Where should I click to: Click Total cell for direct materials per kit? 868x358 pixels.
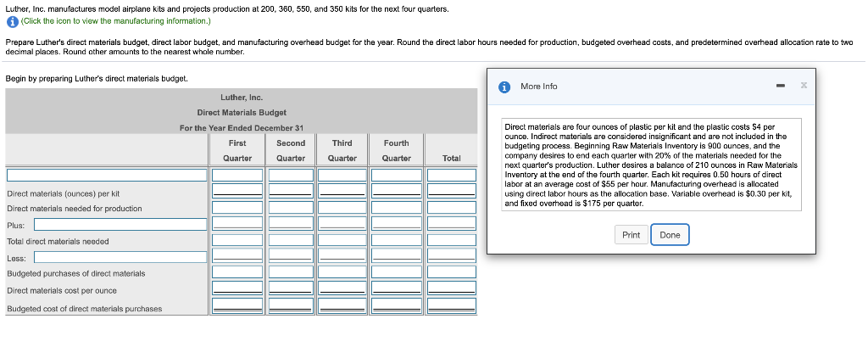point(452,190)
